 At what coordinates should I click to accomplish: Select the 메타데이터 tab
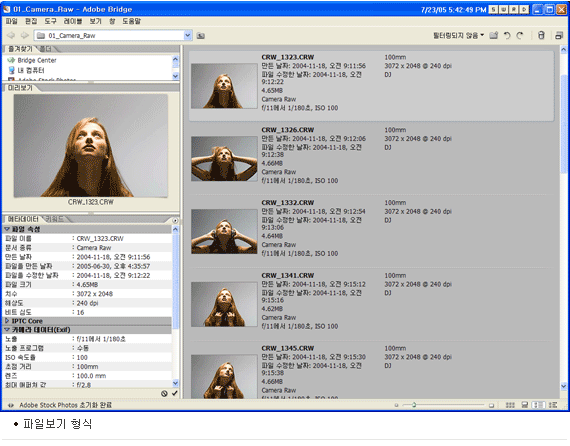23,219
